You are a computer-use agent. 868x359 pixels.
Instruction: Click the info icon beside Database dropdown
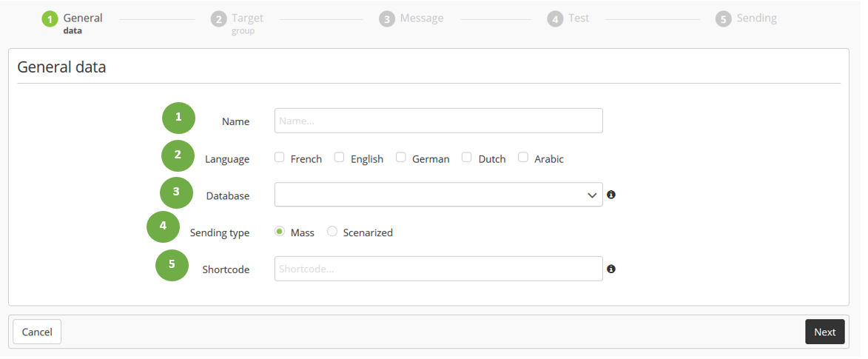click(611, 195)
